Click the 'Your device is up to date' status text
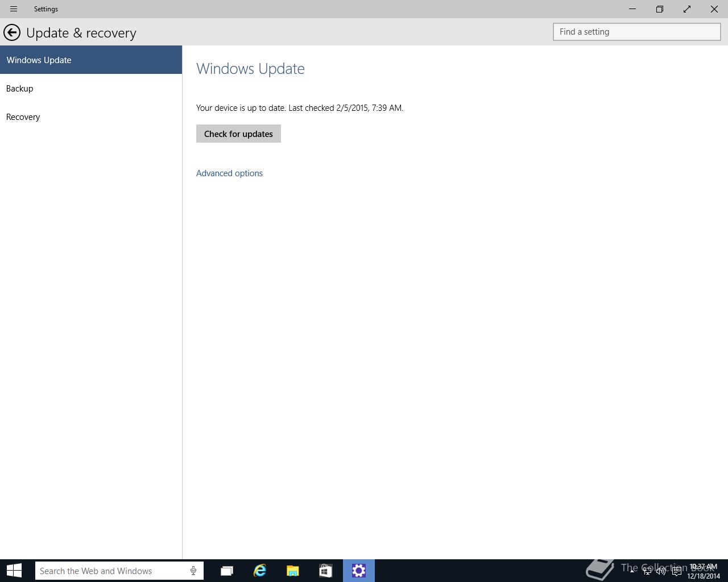Viewport: 728px width, 582px height. (x=300, y=107)
